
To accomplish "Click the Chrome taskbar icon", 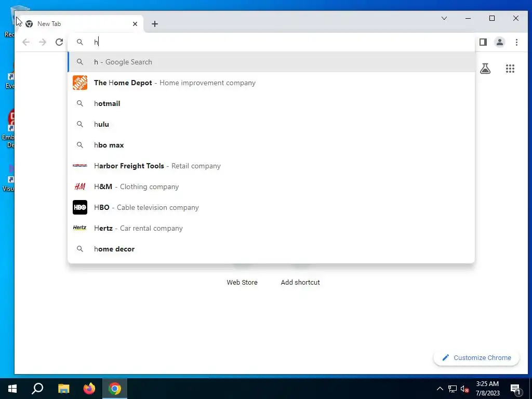I will pos(115,389).
